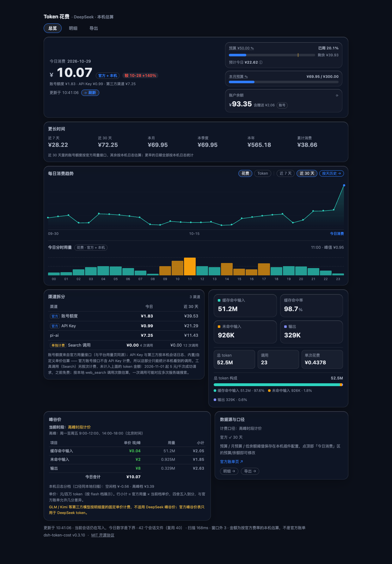Viewport: 392px width, 564px height.
Task: Click the 刷新 button next to the update time
Action: point(90,93)
